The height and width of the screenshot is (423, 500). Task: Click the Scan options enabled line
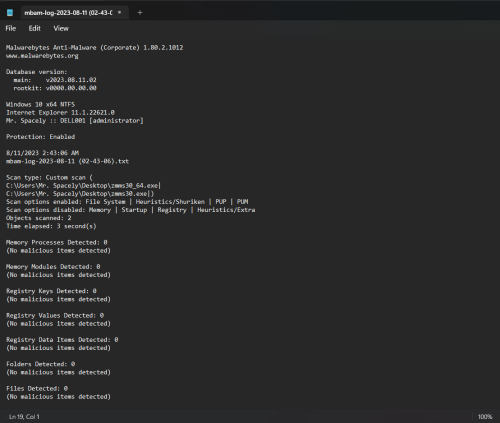tap(127, 202)
